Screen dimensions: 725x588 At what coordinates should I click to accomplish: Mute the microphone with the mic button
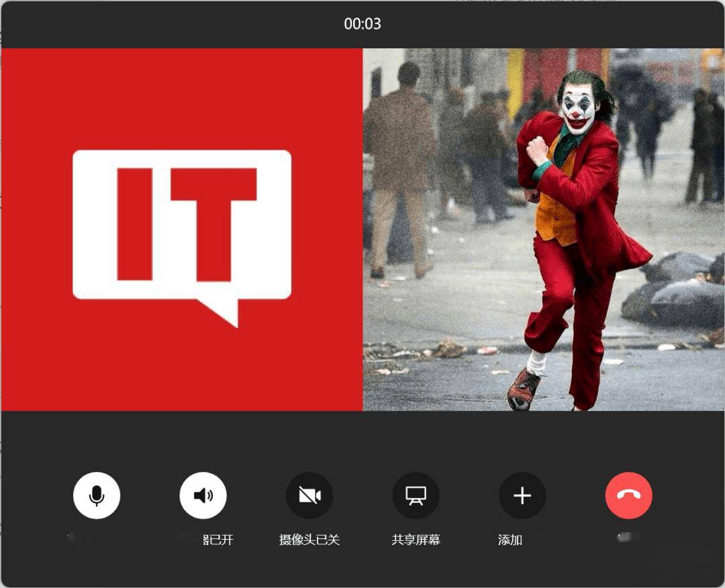tap(97, 495)
